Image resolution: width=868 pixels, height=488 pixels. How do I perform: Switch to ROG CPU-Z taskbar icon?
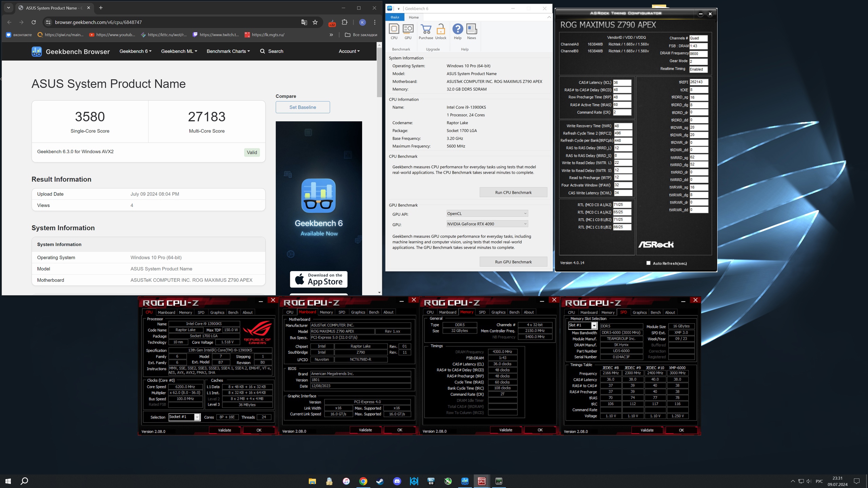click(x=482, y=481)
